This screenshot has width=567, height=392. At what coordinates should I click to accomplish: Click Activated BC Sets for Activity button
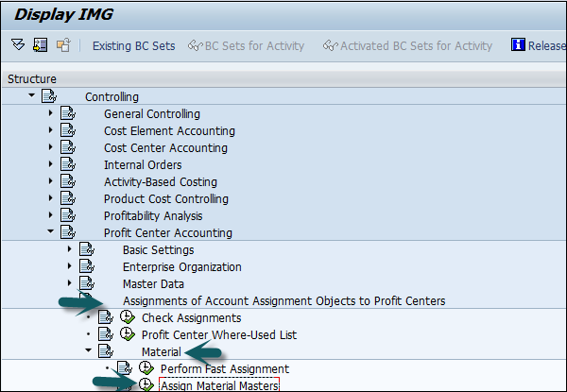pos(407,45)
